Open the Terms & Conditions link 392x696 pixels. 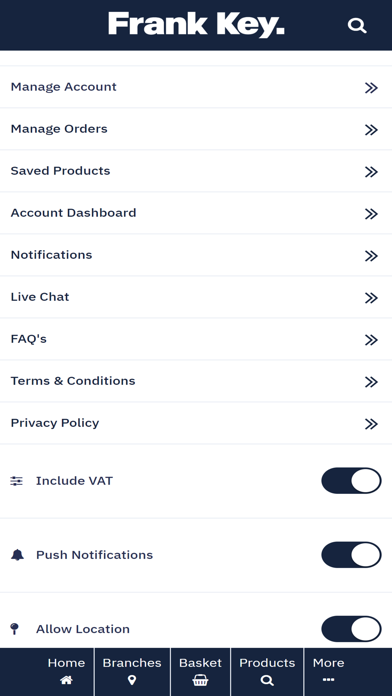tap(196, 381)
